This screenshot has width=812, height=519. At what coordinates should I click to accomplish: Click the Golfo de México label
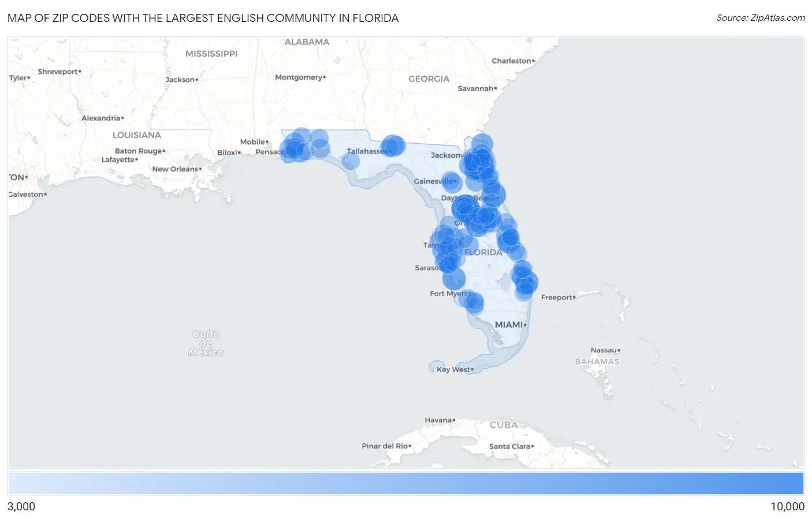pos(206,343)
